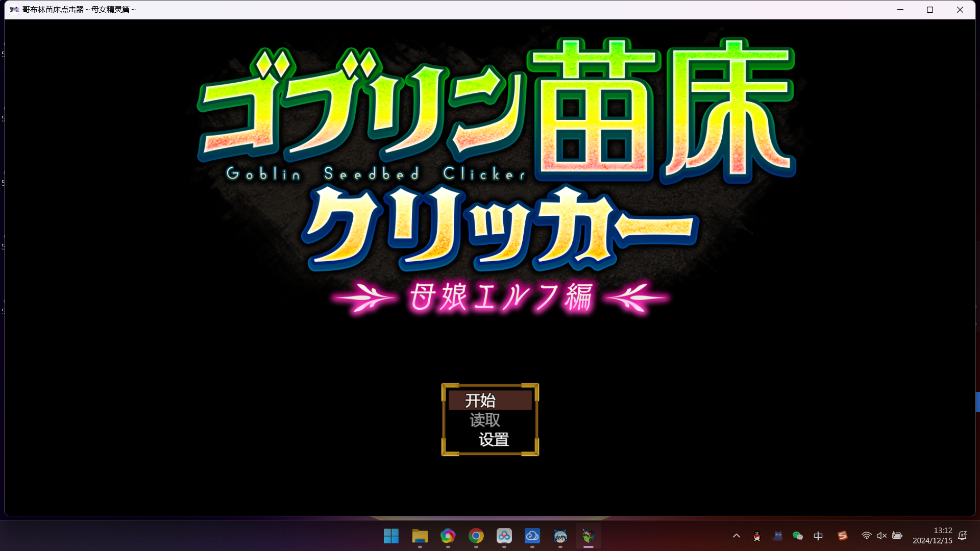This screenshot has height=551, width=980.
Task: Maximize the game window
Action: click(x=930, y=10)
